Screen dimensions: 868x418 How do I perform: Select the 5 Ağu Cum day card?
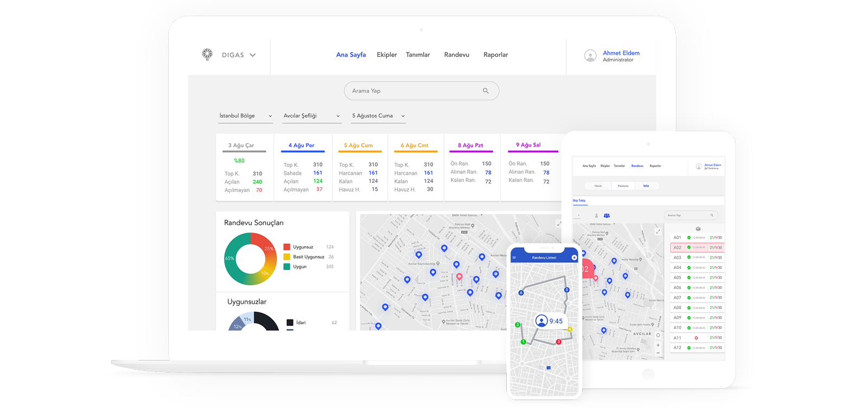tap(360, 168)
